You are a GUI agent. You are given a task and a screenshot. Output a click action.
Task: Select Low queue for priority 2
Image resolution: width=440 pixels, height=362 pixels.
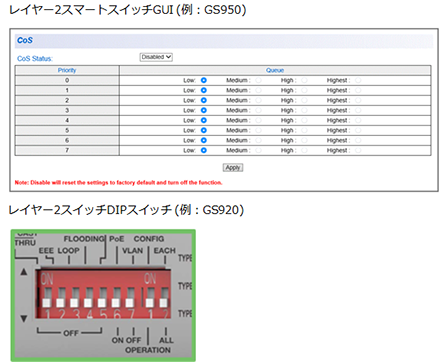click(x=204, y=100)
